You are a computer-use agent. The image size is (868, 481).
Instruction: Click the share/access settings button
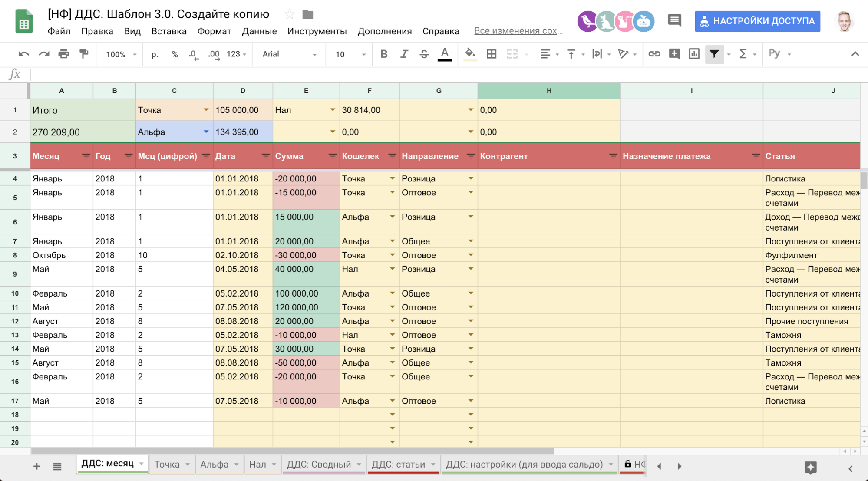(757, 20)
